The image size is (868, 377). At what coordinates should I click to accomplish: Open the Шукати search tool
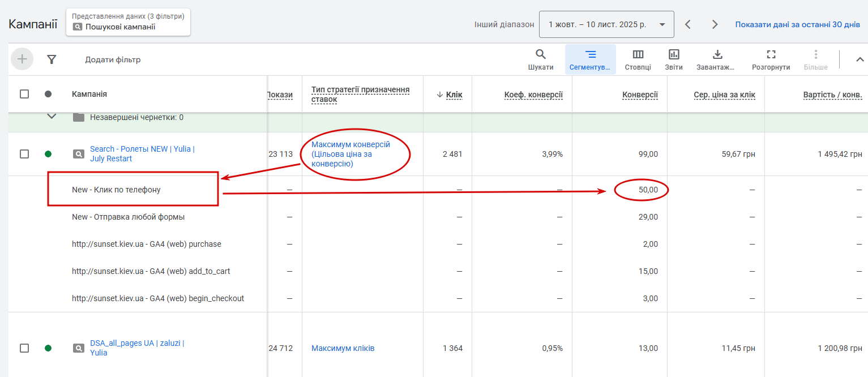tap(541, 59)
